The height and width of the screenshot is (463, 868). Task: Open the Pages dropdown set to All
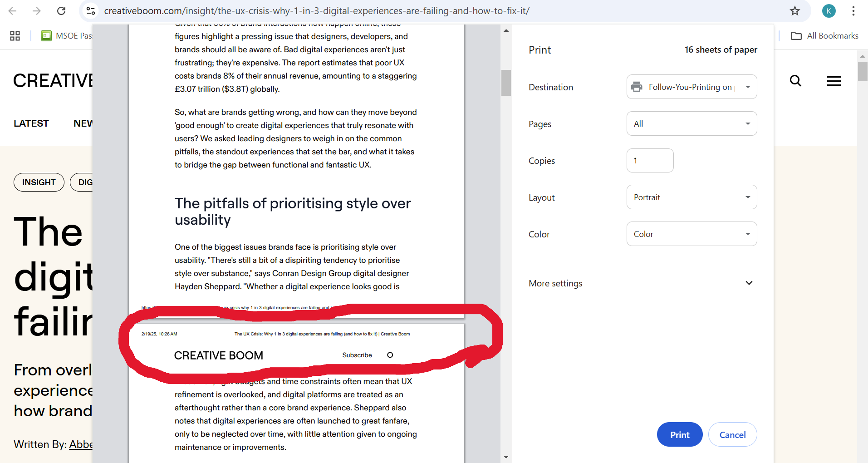pyautogui.click(x=691, y=123)
